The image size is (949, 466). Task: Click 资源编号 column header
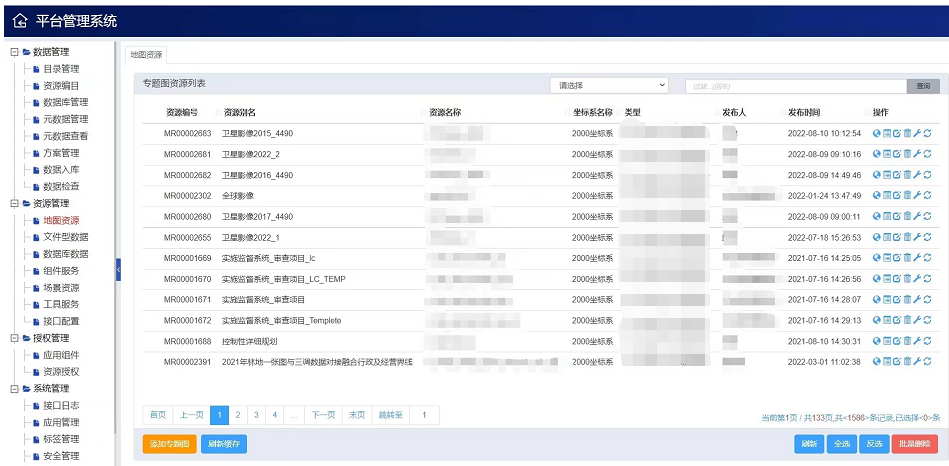[182, 113]
